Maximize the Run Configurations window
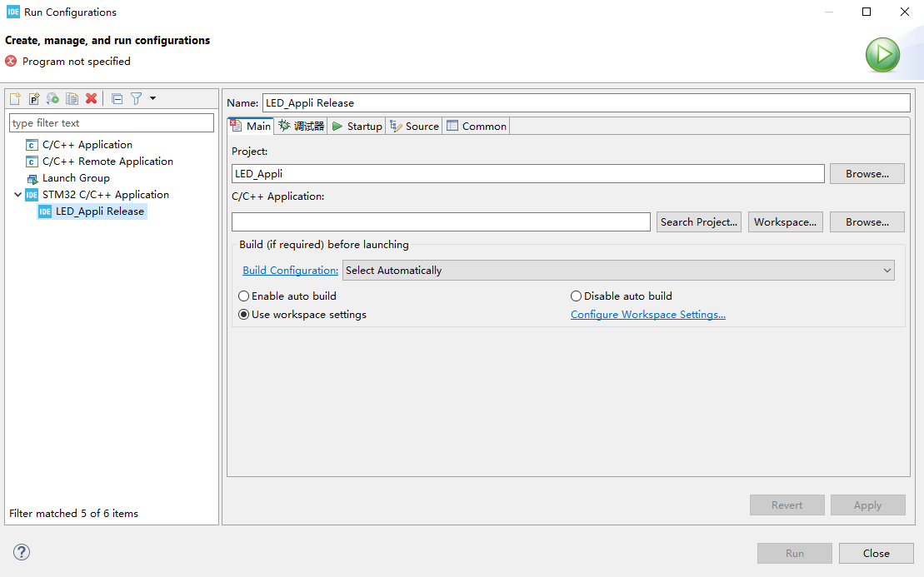924x577 pixels. click(867, 12)
